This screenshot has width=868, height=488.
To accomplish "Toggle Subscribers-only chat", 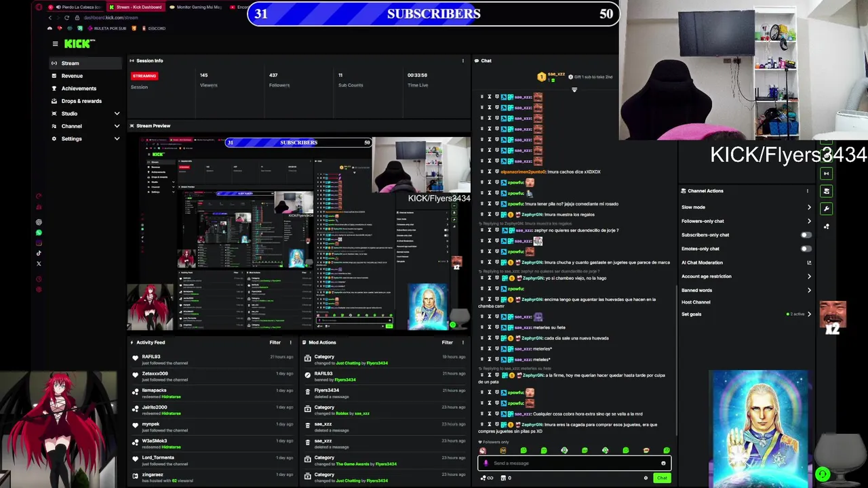I will pyautogui.click(x=806, y=235).
